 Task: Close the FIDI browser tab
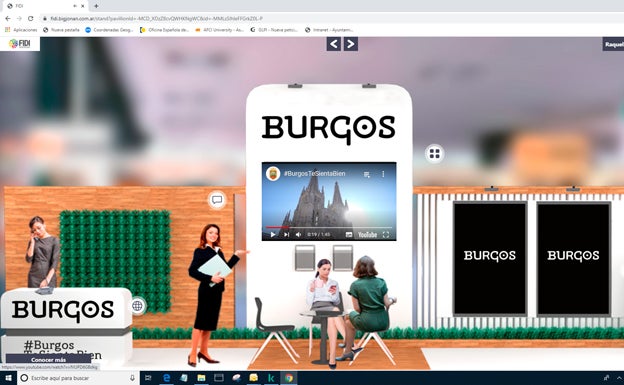coord(83,6)
